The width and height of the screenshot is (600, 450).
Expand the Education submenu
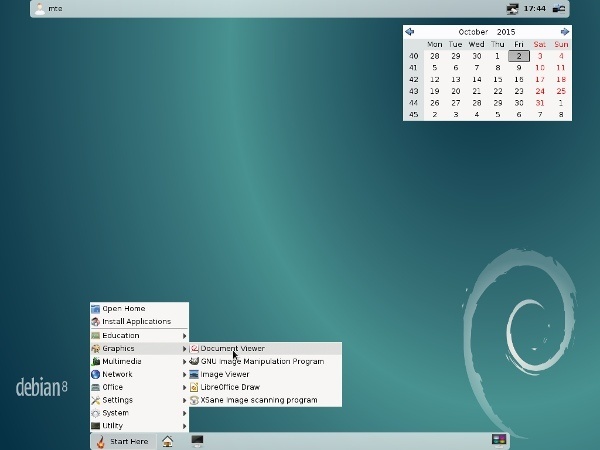[139, 336]
